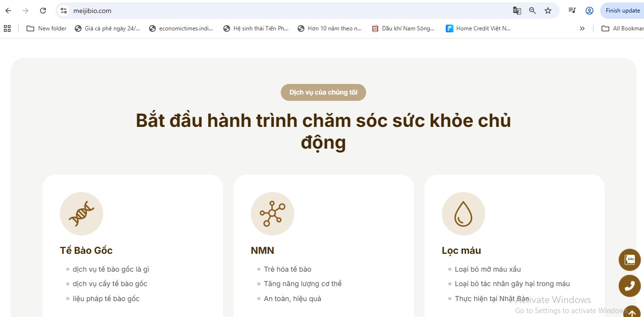Open the Zalo chat icon
This screenshot has width=644, height=317.
630,260
